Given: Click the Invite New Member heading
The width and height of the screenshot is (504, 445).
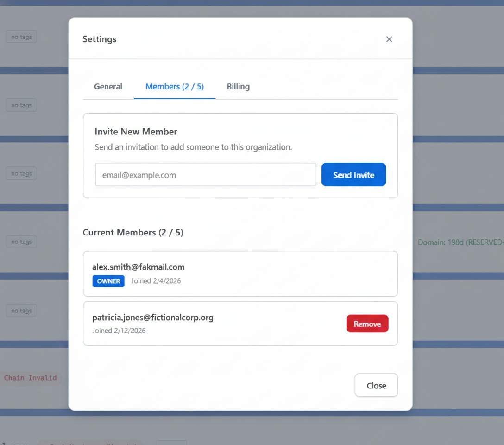Looking at the screenshot, I should (x=136, y=132).
